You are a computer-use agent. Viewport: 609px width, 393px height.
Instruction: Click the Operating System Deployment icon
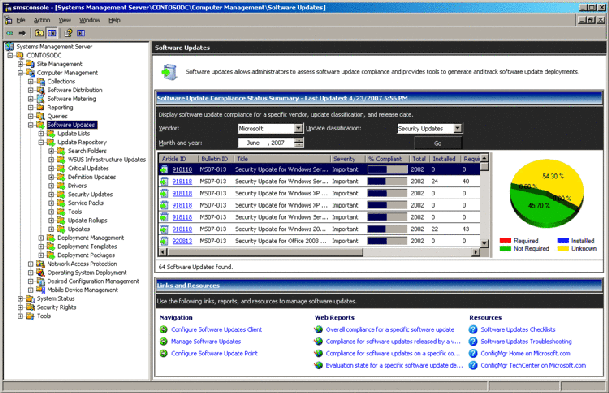[41, 272]
